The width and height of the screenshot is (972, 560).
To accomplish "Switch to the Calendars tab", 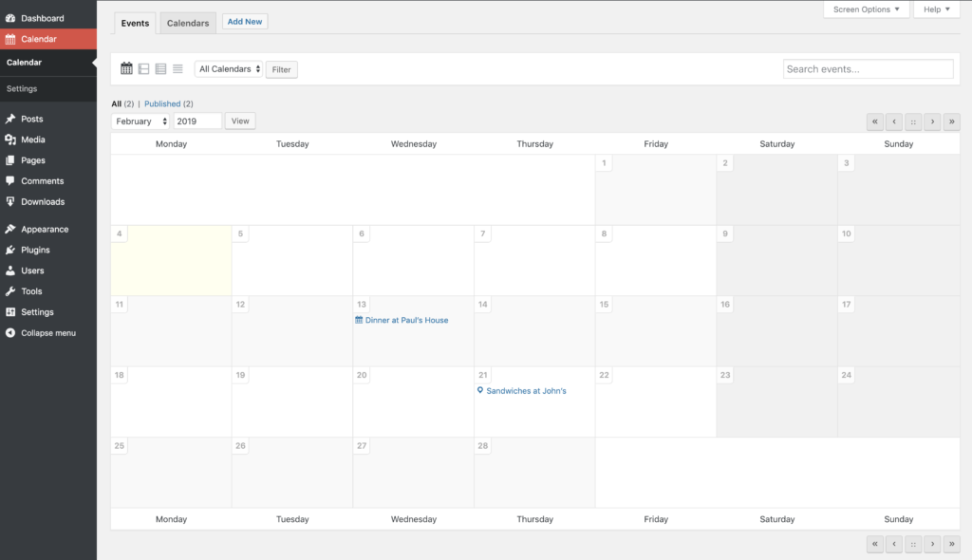I will (188, 23).
